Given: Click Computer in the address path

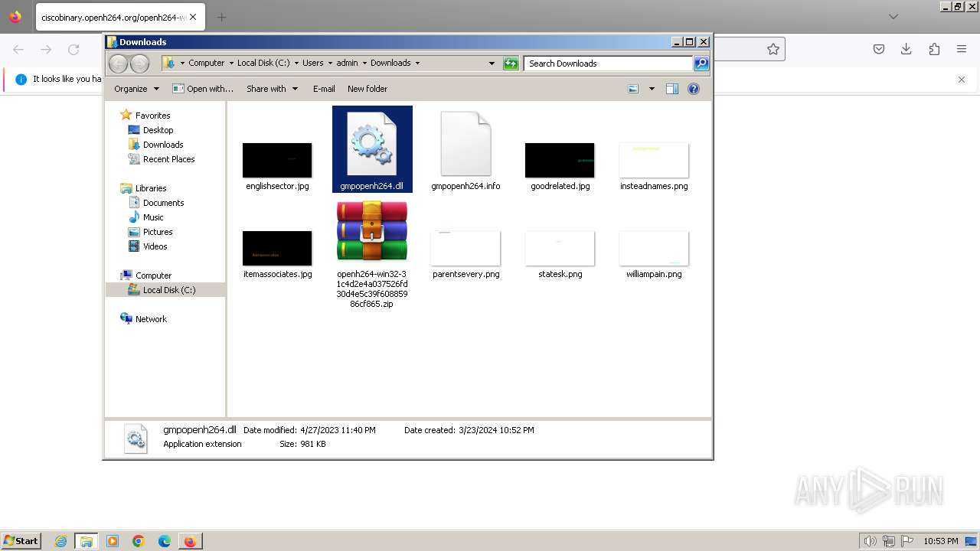Looking at the screenshot, I should (x=206, y=64).
